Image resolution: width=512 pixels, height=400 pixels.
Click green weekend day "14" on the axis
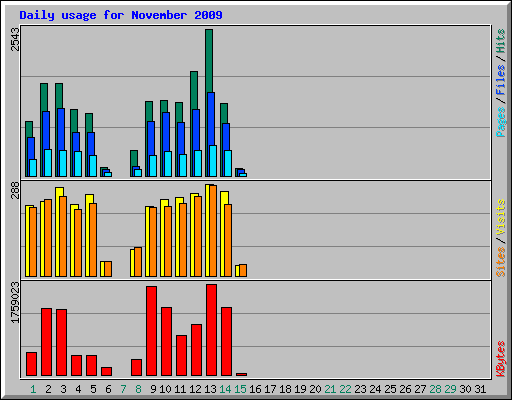[225, 389]
